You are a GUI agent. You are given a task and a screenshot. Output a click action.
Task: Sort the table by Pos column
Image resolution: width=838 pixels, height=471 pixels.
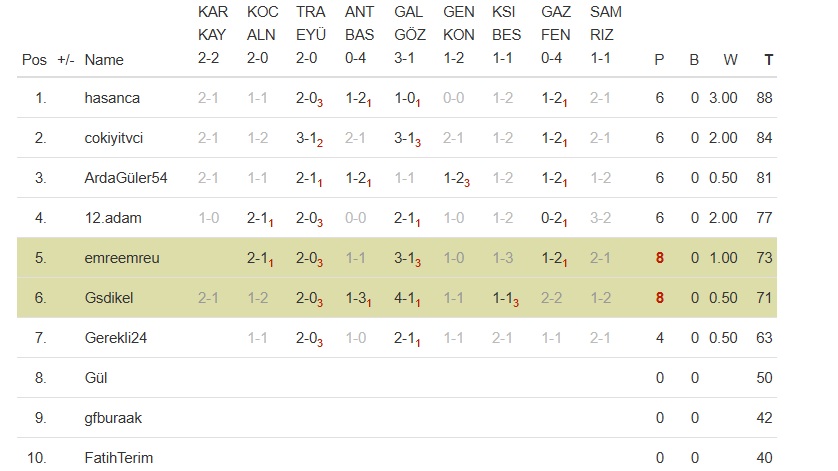[34, 60]
